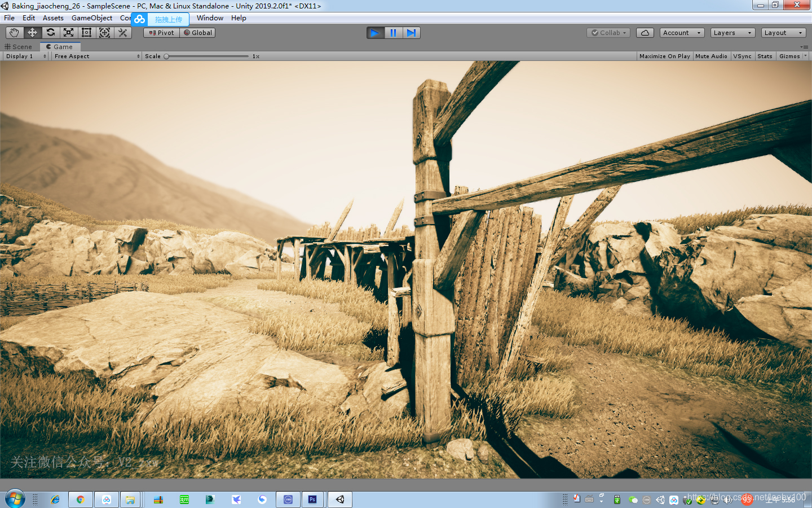Toggle Global handle rotation

pyautogui.click(x=197, y=33)
